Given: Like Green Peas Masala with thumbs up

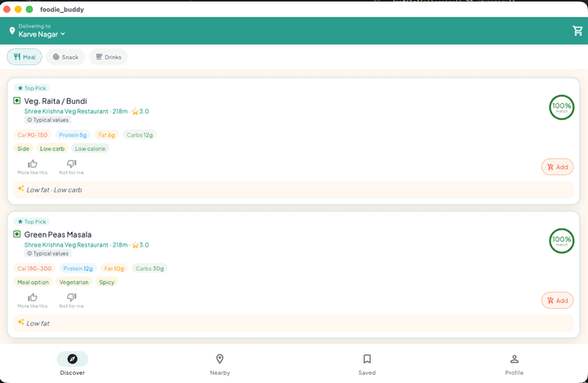Looking at the screenshot, I should [x=32, y=301].
